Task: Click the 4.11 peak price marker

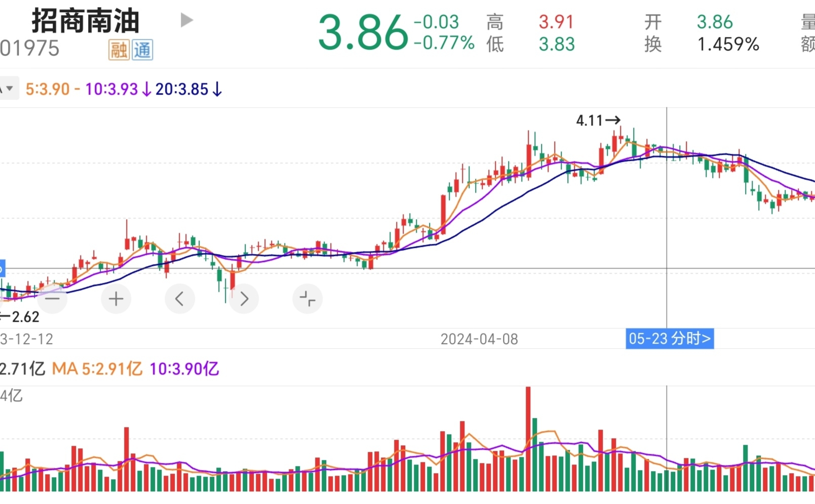Action: click(598, 120)
